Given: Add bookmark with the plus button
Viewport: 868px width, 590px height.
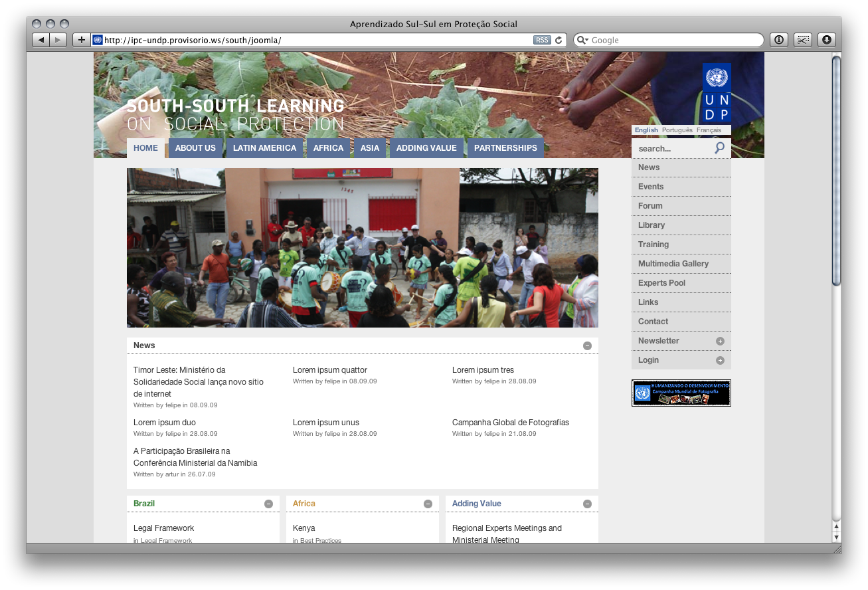Looking at the screenshot, I should (81, 40).
